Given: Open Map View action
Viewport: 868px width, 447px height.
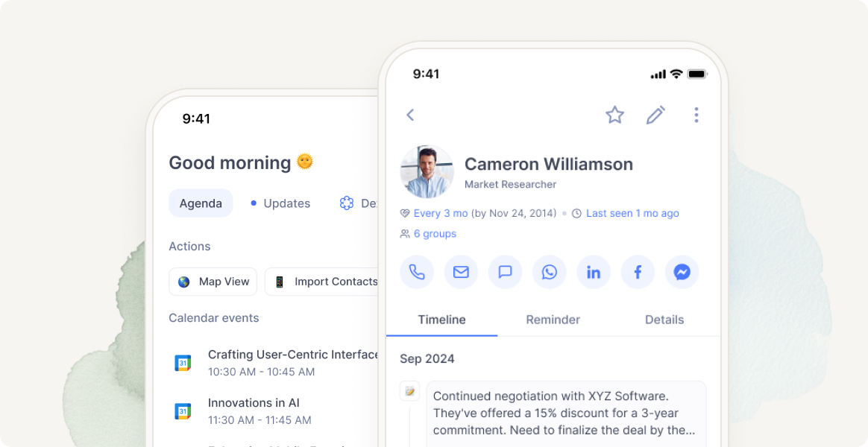Looking at the screenshot, I should (213, 282).
